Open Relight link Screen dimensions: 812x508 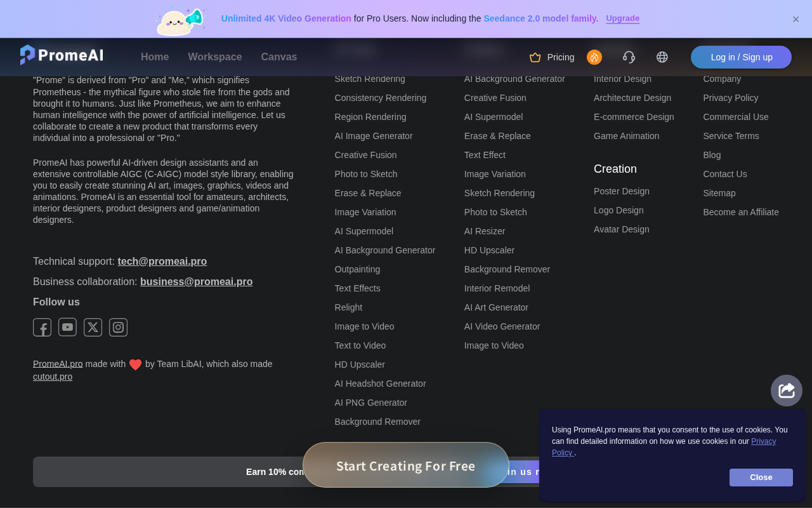click(x=348, y=307)
